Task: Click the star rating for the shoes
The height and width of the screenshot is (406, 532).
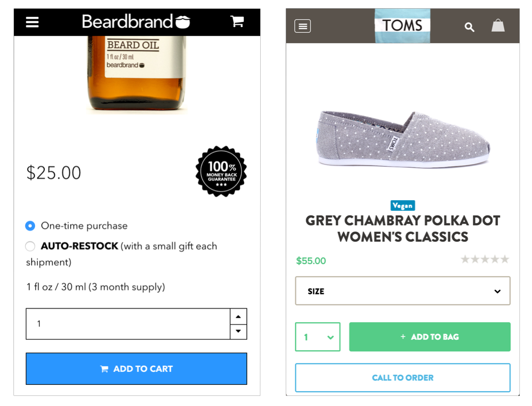Action: (484, 260)
